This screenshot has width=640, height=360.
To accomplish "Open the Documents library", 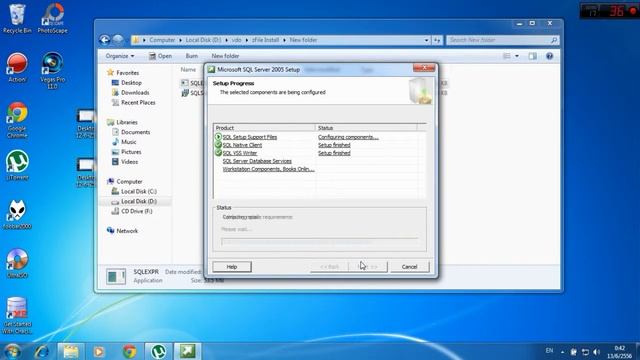I will (x=136, y=132).
